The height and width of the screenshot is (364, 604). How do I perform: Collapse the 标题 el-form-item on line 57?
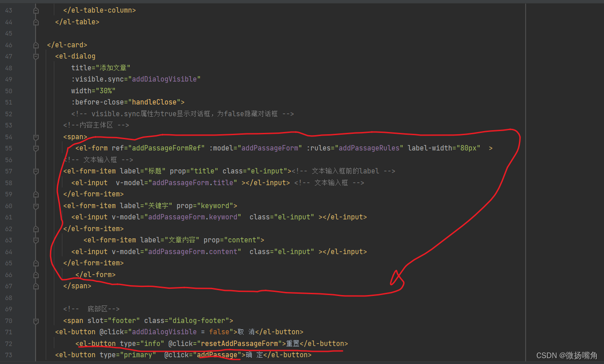(36, 171)
